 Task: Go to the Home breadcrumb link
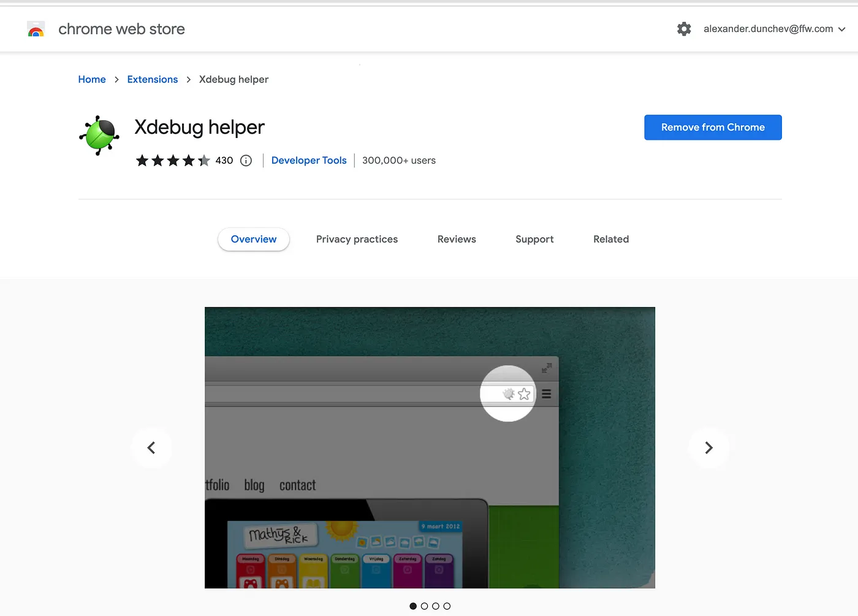[x=92, y=79]
